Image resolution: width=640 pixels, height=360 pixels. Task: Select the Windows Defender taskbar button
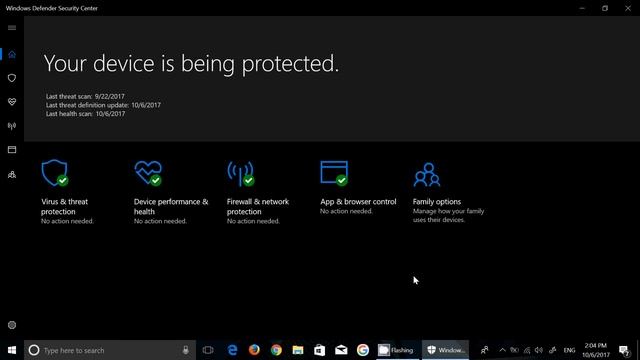(x=445, y=350)
